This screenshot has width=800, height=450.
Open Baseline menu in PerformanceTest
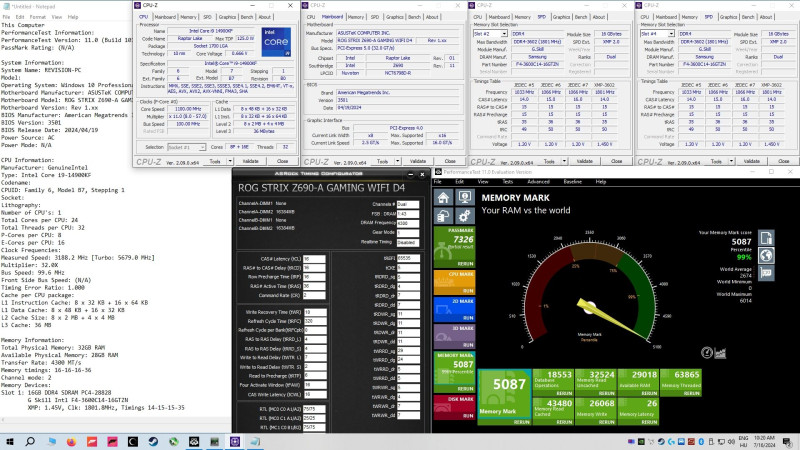point(572,182)
